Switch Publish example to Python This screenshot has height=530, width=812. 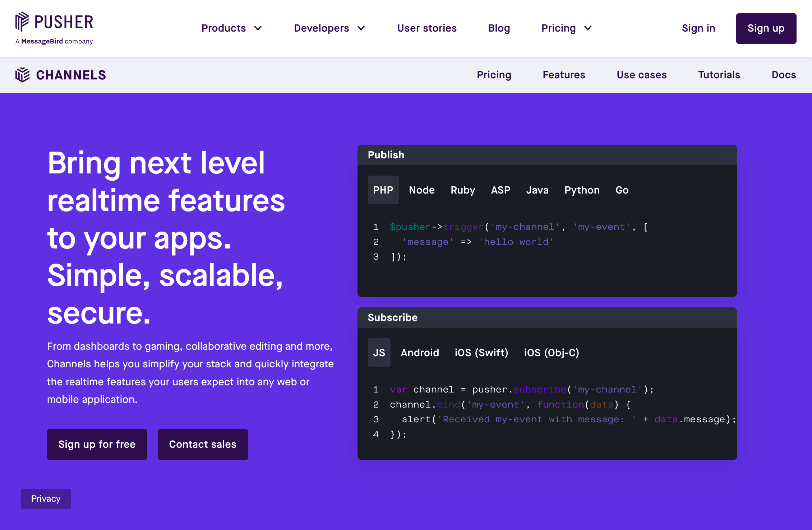[582, 190]
